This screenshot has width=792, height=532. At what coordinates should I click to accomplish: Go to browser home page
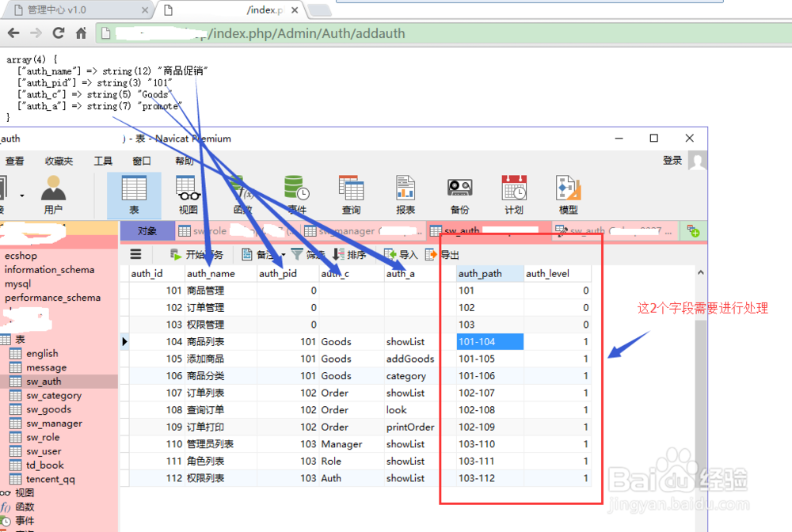[81, 33]
